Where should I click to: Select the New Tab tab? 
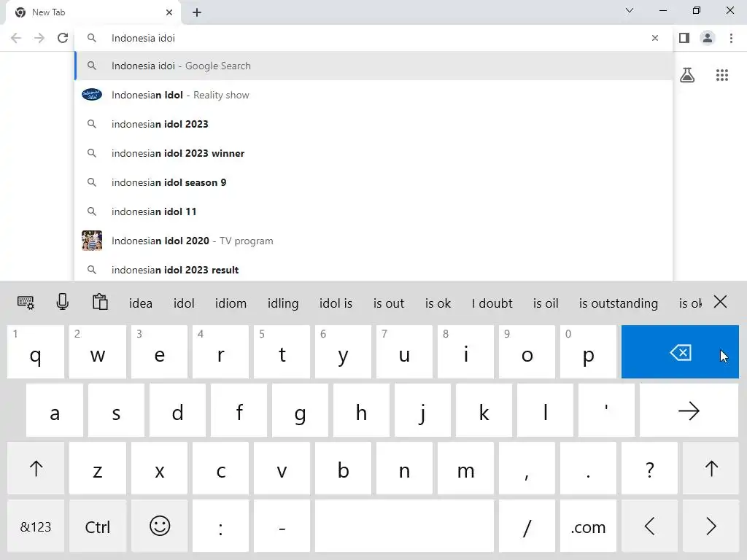[x=93, y=12]
